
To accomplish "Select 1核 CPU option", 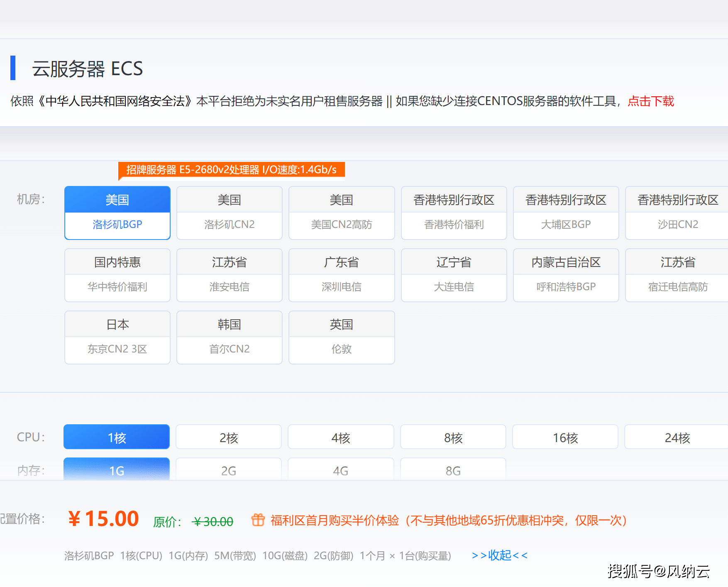I will pyautogui.click(x=117, y=437).
